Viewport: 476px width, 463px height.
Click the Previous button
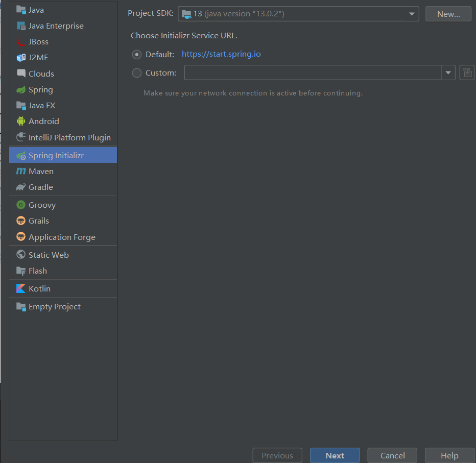pos(277,455)
